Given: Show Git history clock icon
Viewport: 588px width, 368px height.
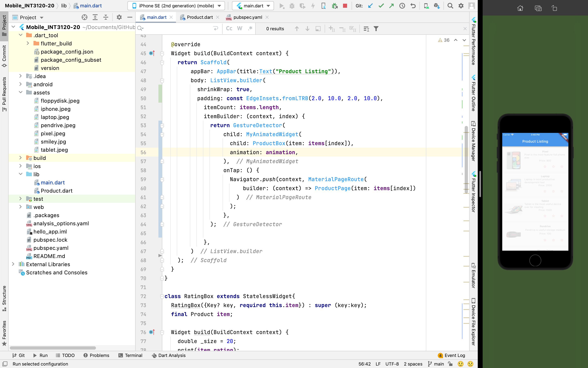Looking at the screenshot, I should coord(402,6).
